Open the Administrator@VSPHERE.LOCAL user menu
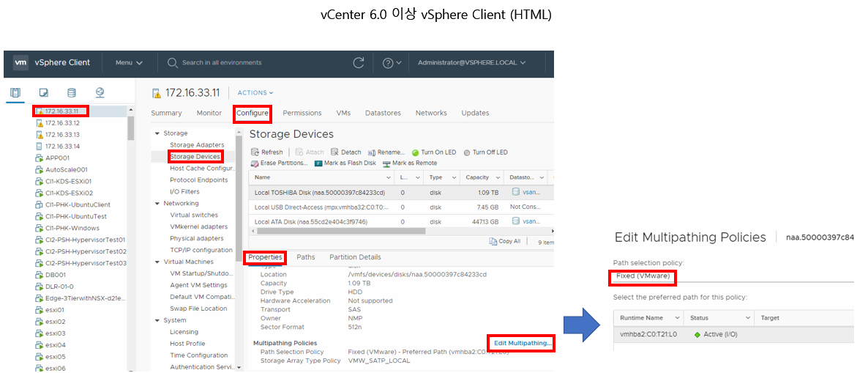The height and width of the screenshot is (373, 868). [x=471, y=62]
